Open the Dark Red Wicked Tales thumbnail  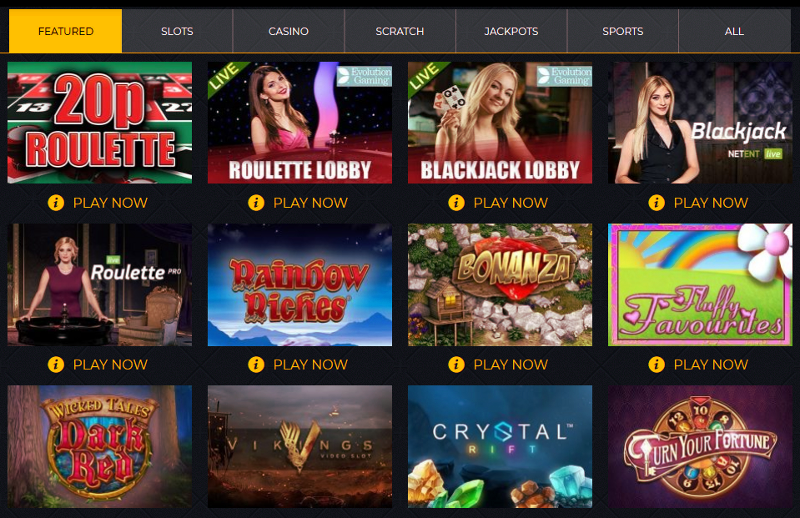tap(100, 447)
